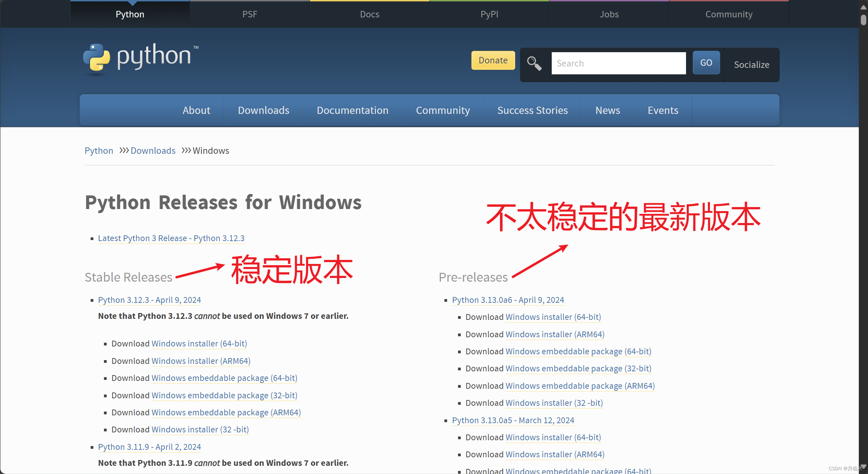Select the Documentation tab
Viewport: 868px width, 474px height.
pos(352,110)
